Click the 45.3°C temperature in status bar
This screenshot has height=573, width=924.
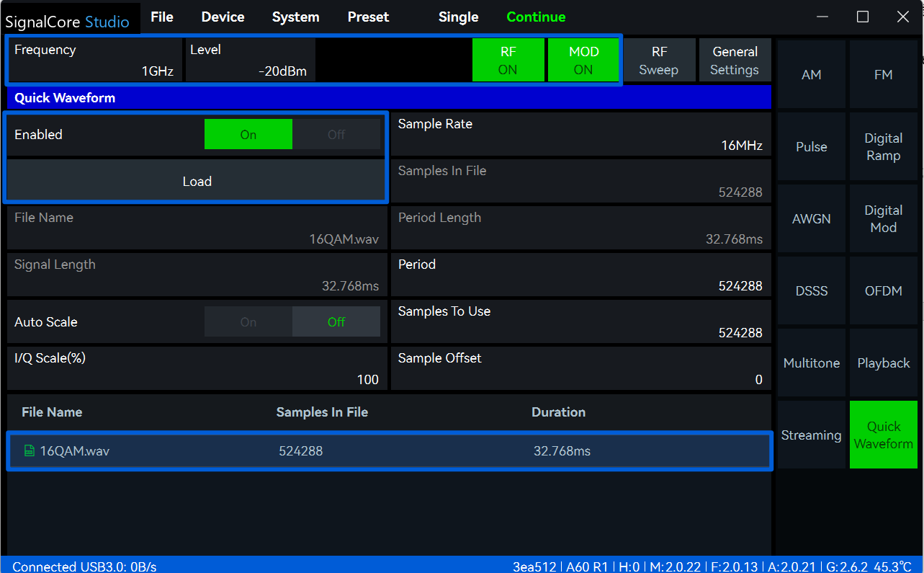892,567
